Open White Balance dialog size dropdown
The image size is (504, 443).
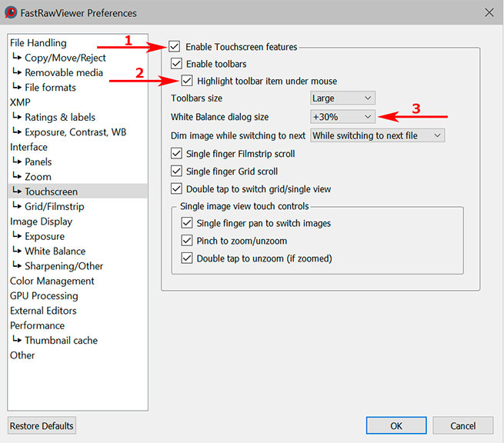coord(342,117)
